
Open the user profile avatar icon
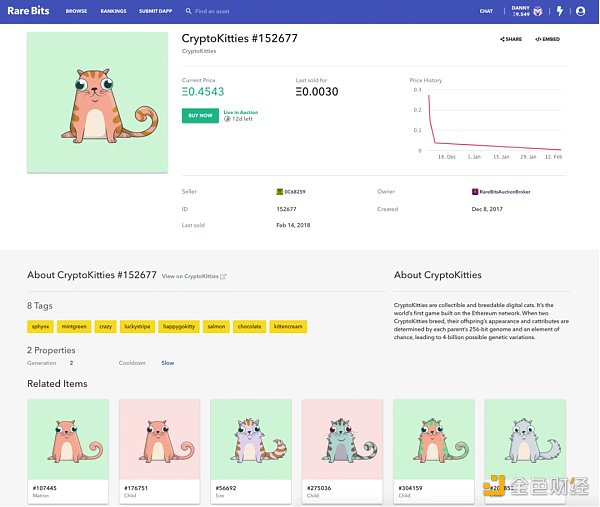pyautogui.click(x=580, y=11)
